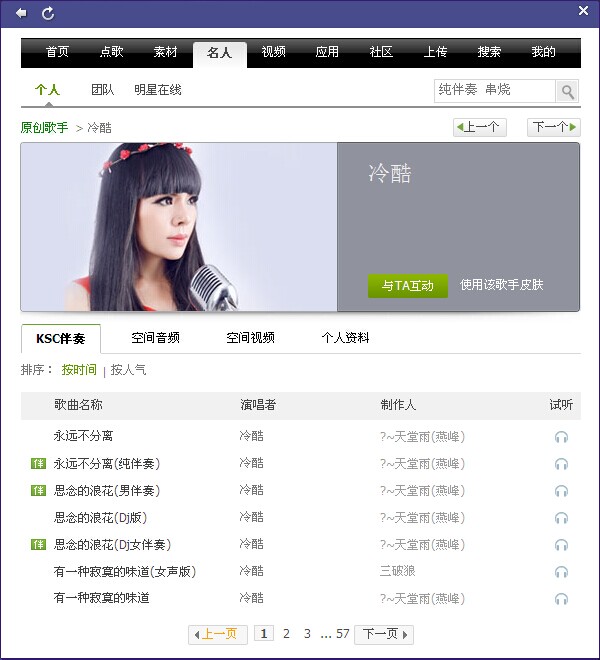Go to the next page with 下一页
The image size is (600, 660).
click(x=384, y=634)
